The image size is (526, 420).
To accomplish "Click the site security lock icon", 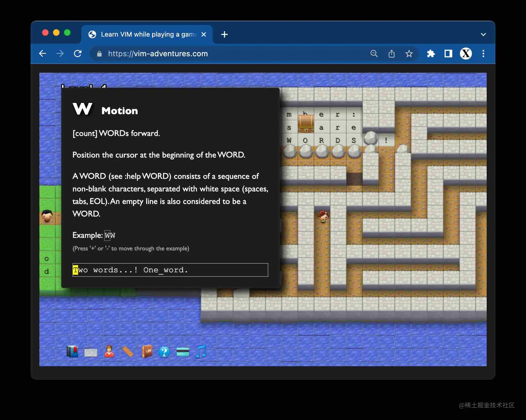I will [x=99, y=54].
